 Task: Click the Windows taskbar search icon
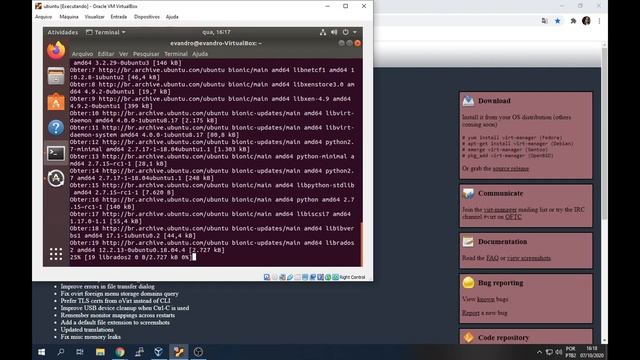point(60,352)
